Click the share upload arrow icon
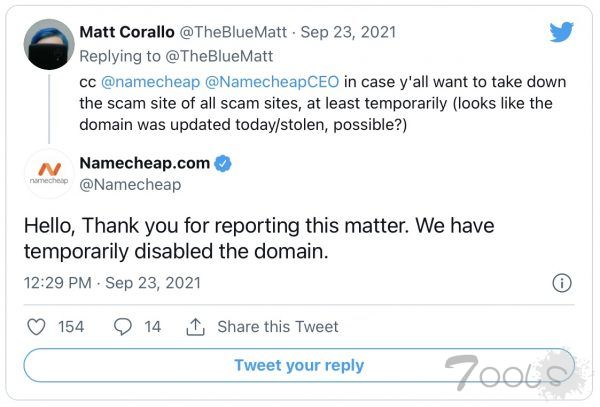The height and width of the screenshot is (407, 600). point(196,327)
